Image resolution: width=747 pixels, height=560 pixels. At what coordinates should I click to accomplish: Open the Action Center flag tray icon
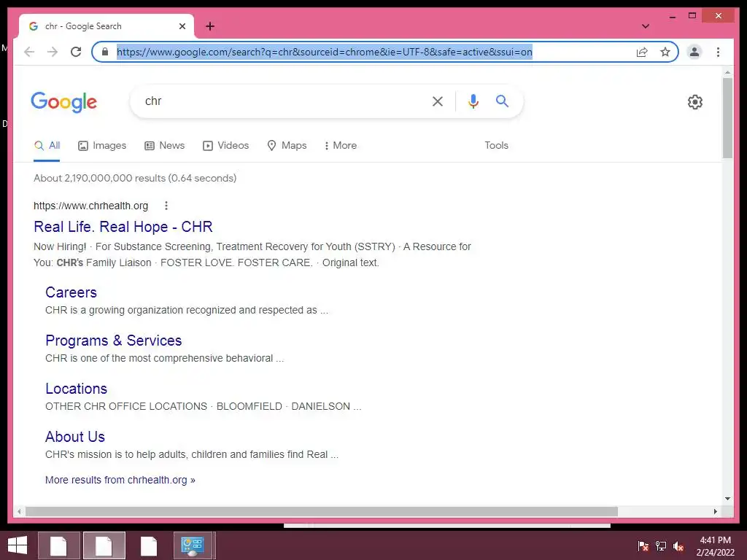(643, 546)
